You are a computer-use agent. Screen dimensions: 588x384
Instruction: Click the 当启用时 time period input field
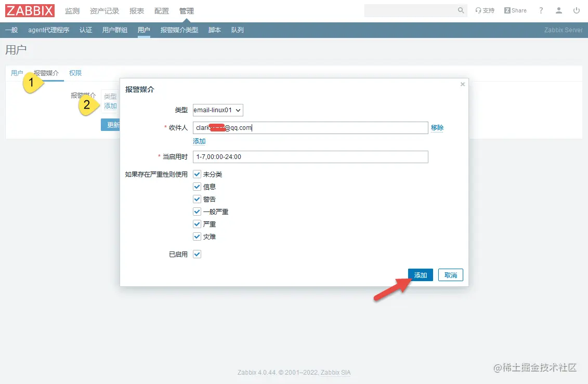(x=310, y=156)
